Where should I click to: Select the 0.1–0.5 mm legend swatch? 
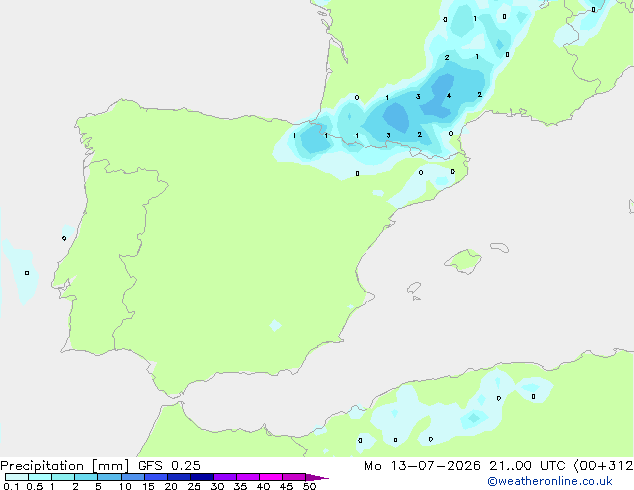coord(17,477)
